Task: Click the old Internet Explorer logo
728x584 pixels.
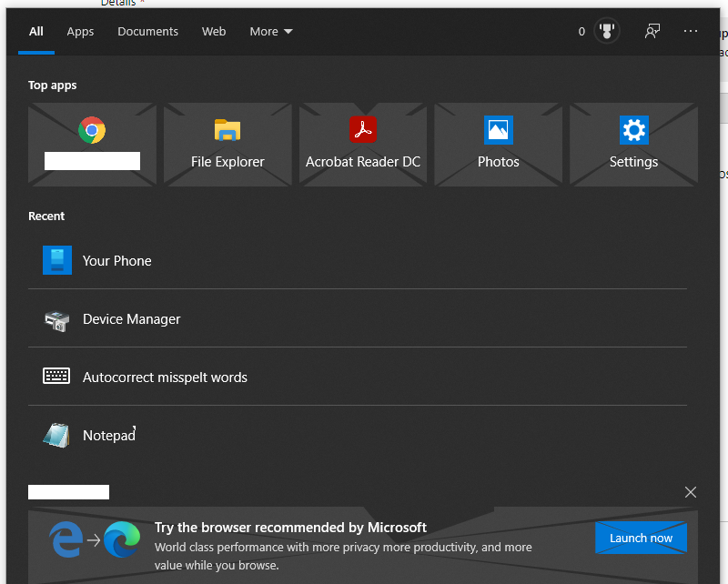Action: point(66,539)
